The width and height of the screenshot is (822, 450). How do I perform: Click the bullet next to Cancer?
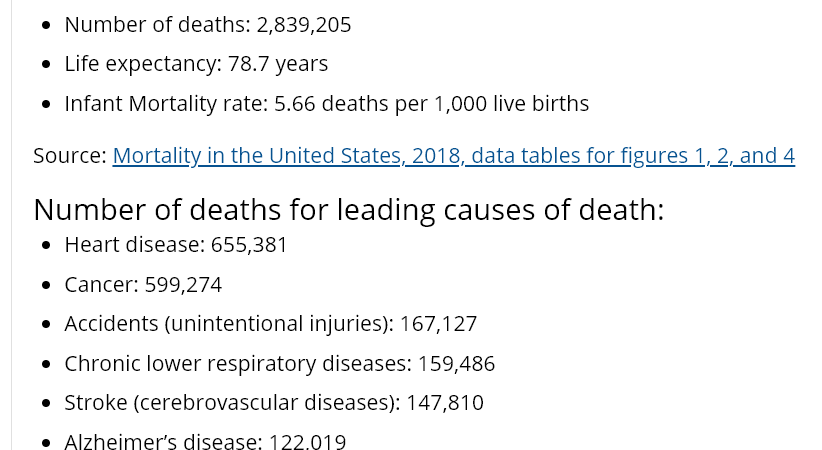(46, 285)
